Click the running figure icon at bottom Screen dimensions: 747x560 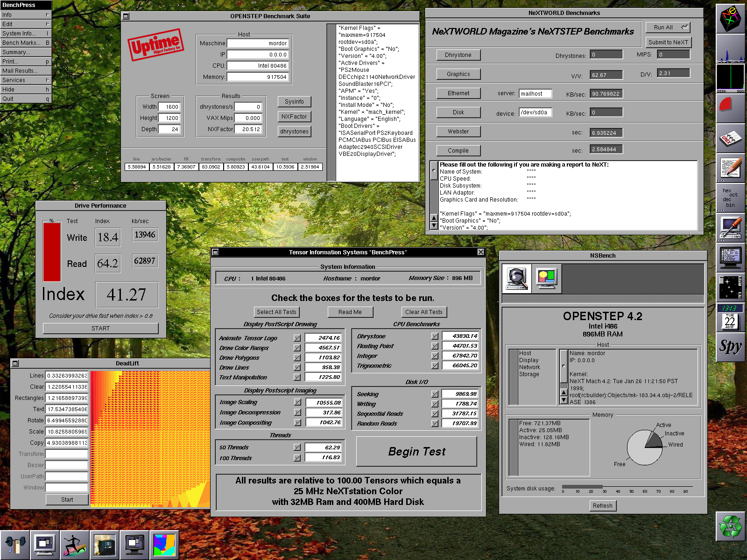click(x=74, y=545)
